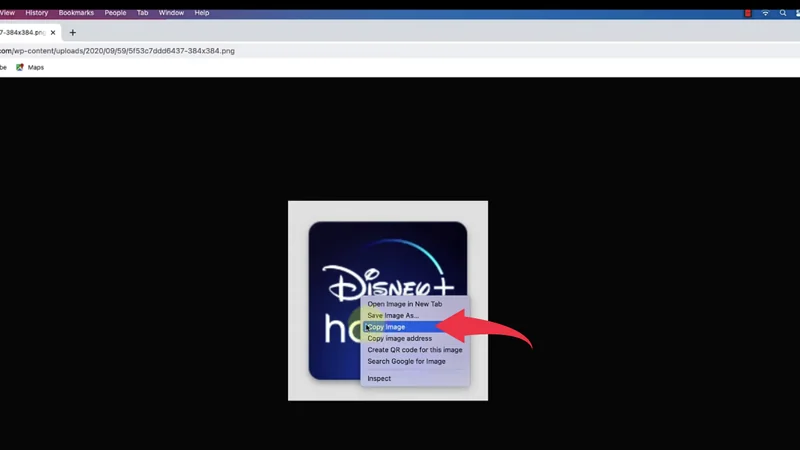Open a new tab with the plus button
The image size is (800, 450).
[x=72, y=32]
